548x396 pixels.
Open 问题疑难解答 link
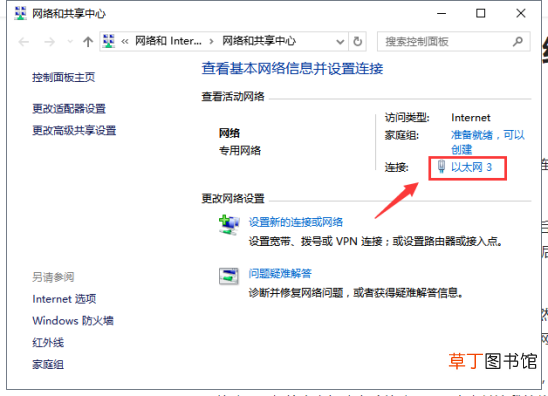[x=280, y=273]
